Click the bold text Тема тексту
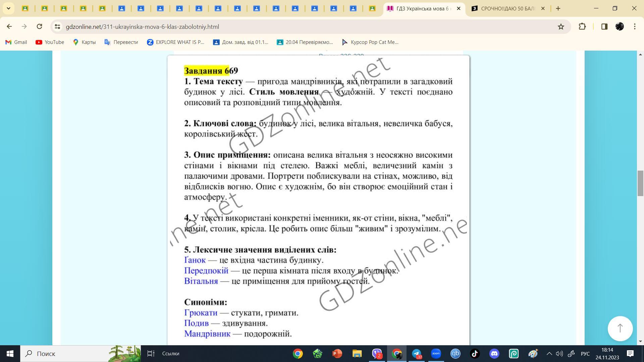This screenshot has width=644, height=362. click(x=218, y=81)
